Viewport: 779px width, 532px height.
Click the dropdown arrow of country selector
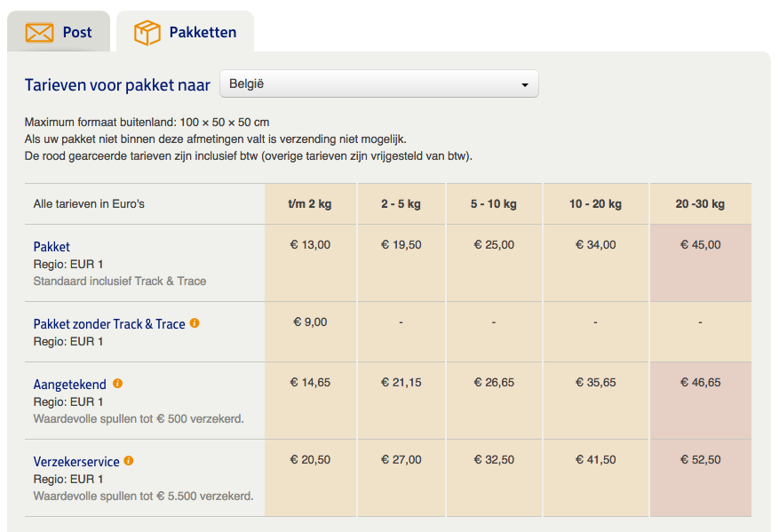point(525,85)
